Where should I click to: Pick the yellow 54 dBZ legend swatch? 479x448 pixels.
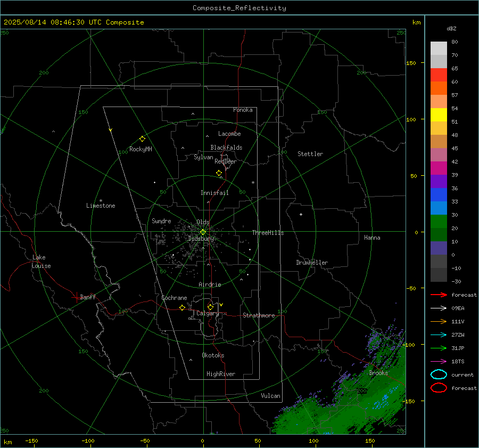coord(439,115)
